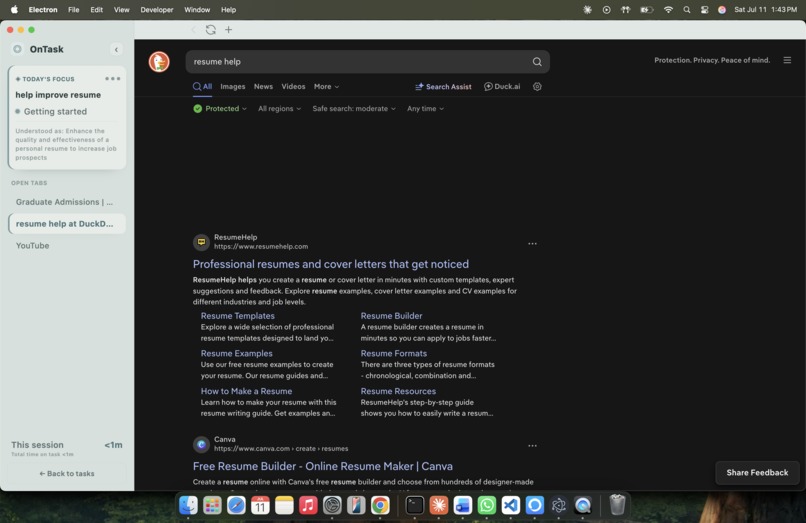Switch to Images search tab

pyautogui.click(x=233, y=86)
